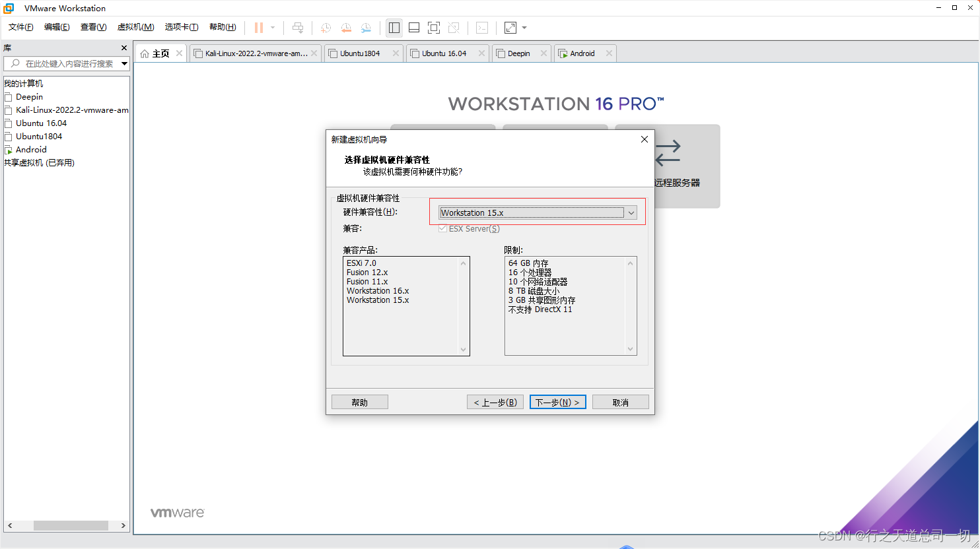980x549 pixels.
Task: Click 不支持 DirectX 11 in limits list
Action: [x=540, y=309]
